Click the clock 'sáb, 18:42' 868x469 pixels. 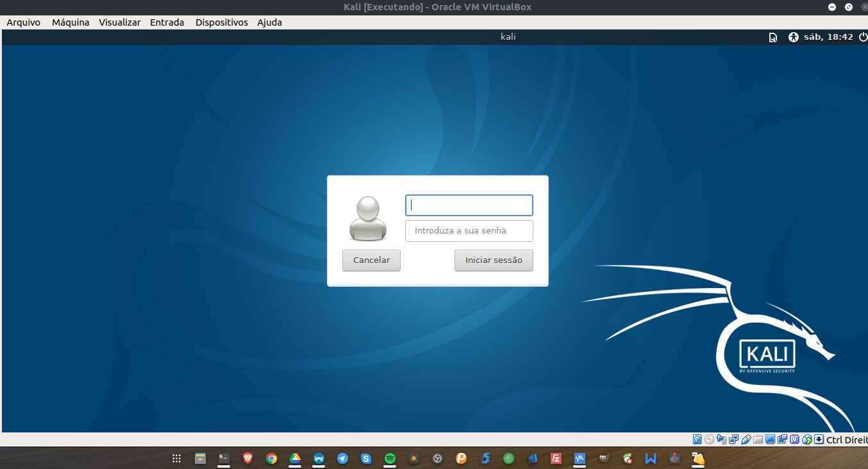pyautogui.click(x=828, y=37)
